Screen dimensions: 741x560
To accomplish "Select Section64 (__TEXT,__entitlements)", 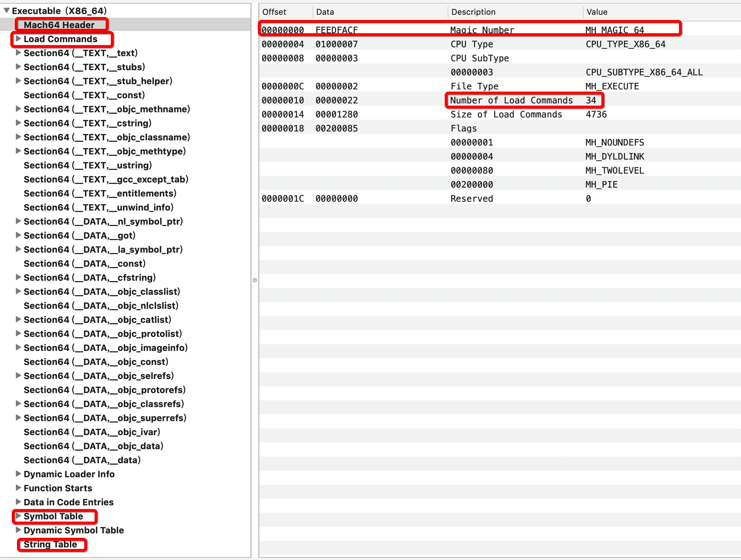I will click(x=100, y=193).
